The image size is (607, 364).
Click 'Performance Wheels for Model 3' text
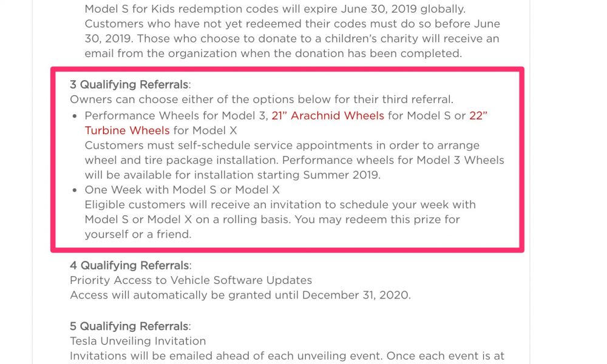[x=176, y=116]
